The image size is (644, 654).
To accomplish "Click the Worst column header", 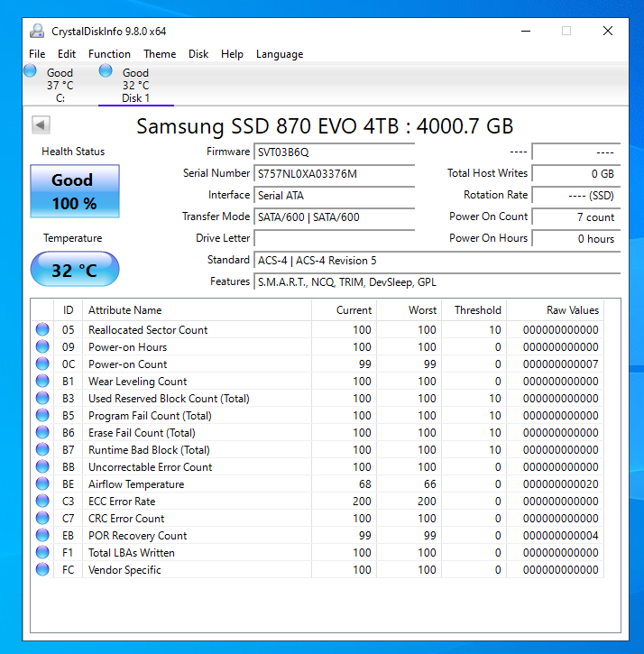I will (409, 310).
